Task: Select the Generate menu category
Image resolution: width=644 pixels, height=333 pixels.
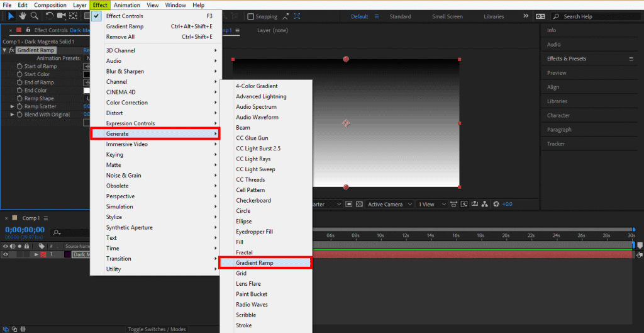Action: click(x=156, y=133)
